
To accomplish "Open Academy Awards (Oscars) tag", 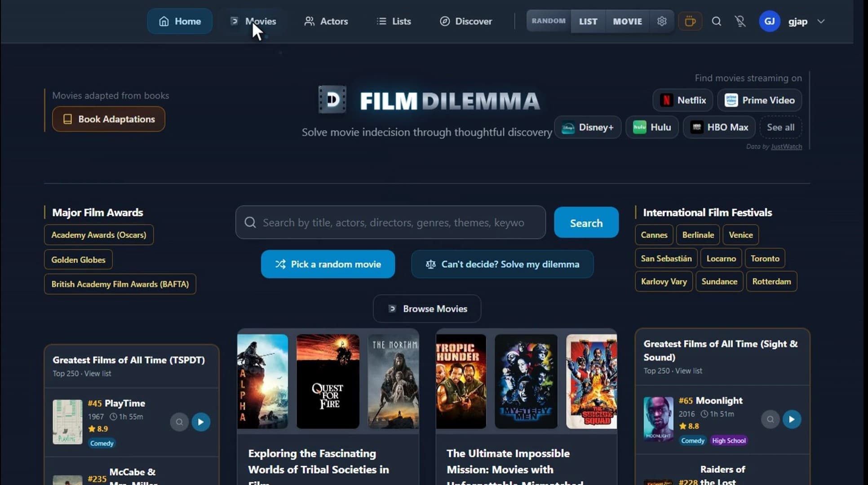I will pos(99,235).
